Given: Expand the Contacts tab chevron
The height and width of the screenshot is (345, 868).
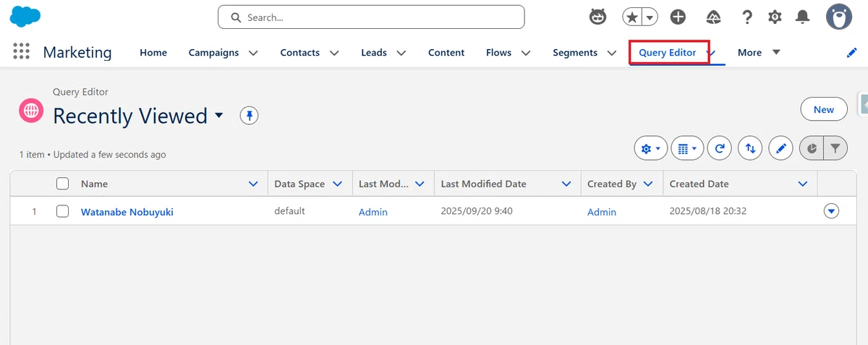Looking at the screenshot, I should point(334,53).
